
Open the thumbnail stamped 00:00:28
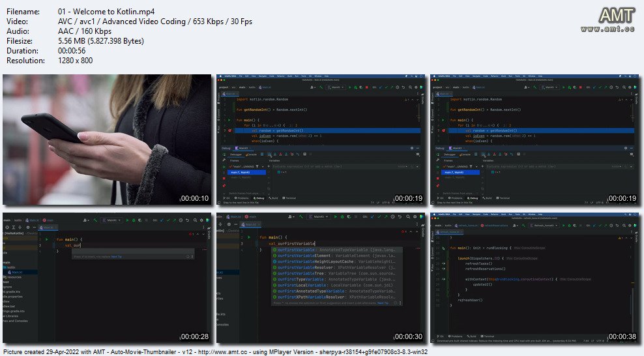[x=107, y=278]
